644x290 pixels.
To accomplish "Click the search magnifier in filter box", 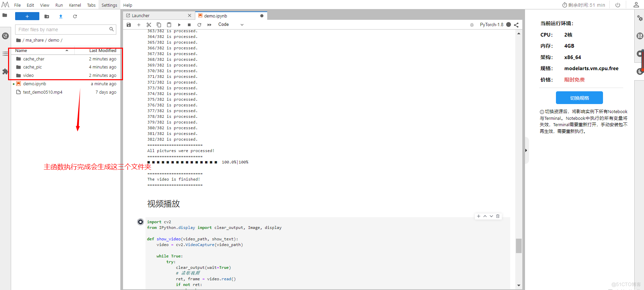I will (x=112, y=29).
